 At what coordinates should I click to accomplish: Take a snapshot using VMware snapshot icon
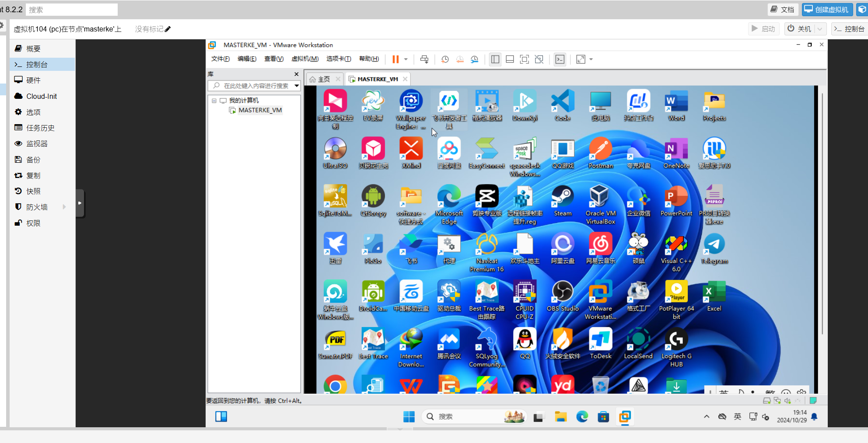tap(445, 59)
